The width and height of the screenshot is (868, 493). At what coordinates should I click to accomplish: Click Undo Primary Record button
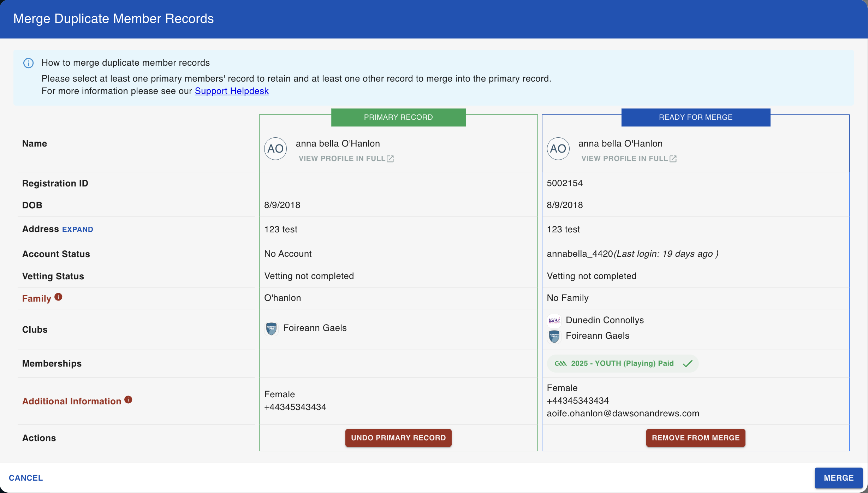(x=398, y=438)
